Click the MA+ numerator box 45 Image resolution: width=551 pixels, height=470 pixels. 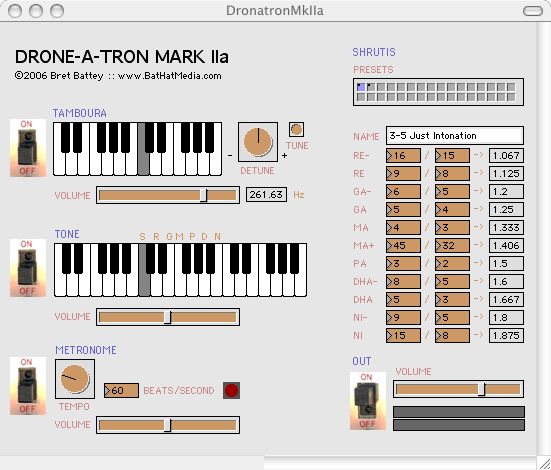coord(403,245)
